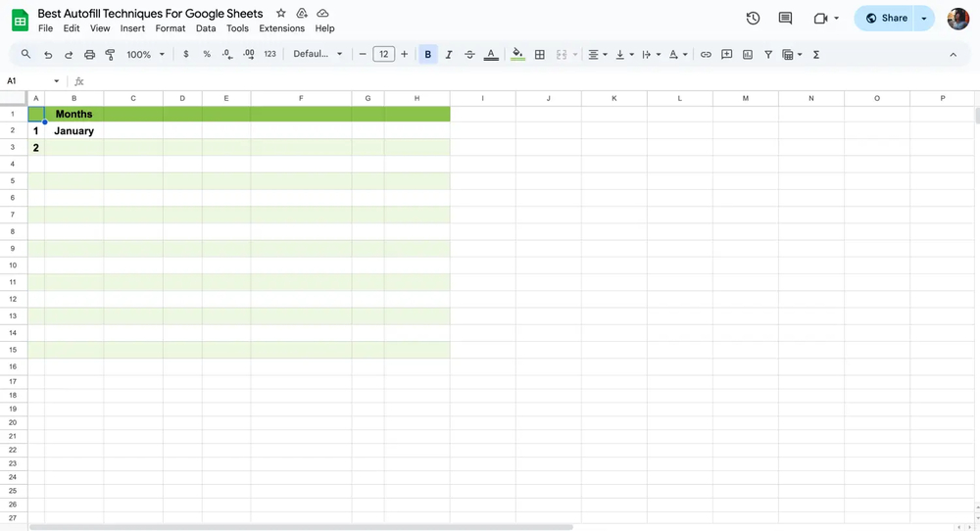The width and height of the screenshot is (980, 531).
Task: Click the Functions sigma icon
Action: tap(816, 55)
